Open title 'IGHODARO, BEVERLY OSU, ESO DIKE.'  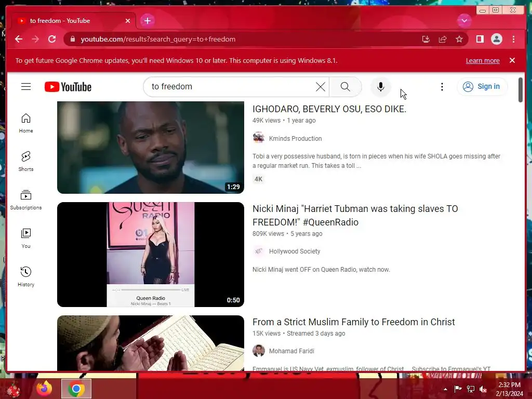pyautogui.click(x=329, y=109)
